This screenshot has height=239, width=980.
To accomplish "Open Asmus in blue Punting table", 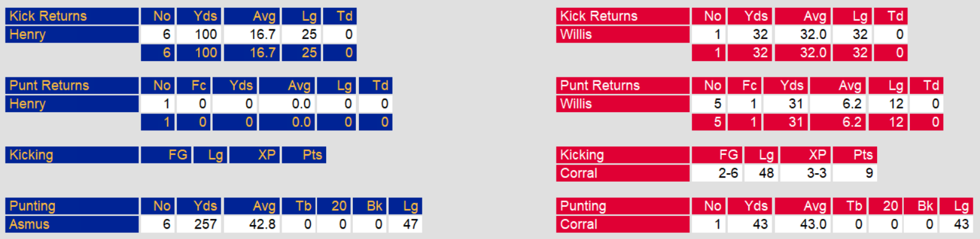I will 29,224.
